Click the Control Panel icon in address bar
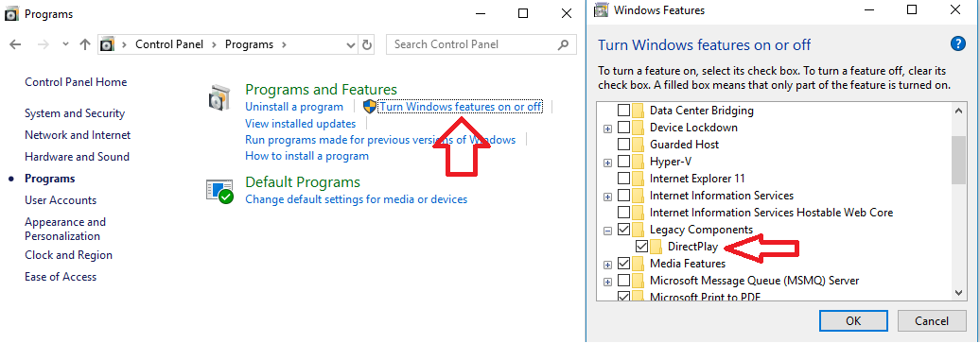 point(108,44)
